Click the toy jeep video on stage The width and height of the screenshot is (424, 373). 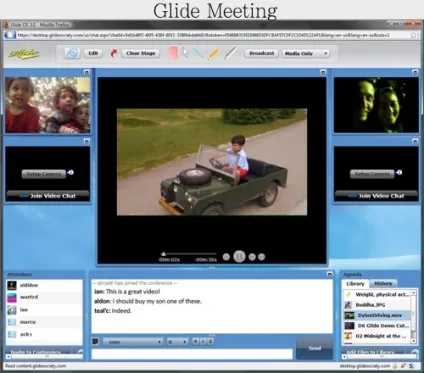pyautogui.click(x=212, y=162)
